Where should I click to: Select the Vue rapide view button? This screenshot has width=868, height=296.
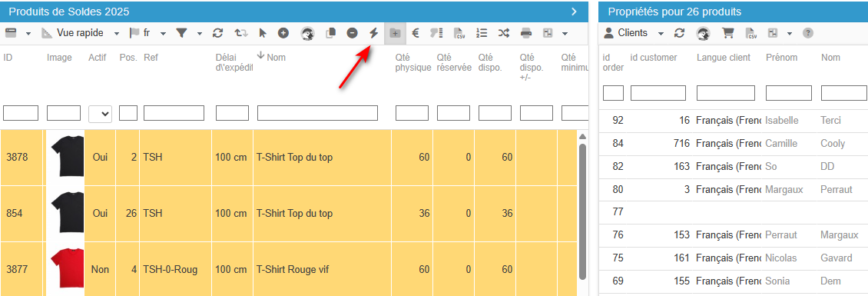tap(72, 33)
